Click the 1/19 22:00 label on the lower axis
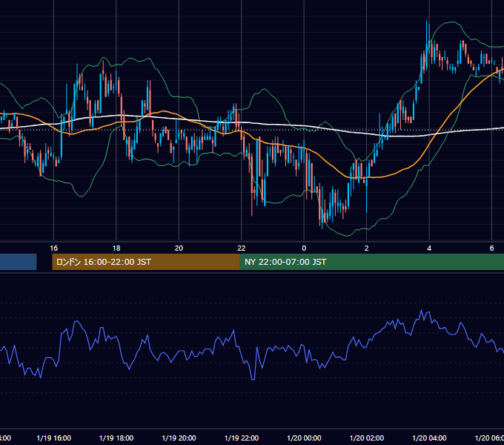The height and width of the screenshot is (445, 504). tap(242, 438)
